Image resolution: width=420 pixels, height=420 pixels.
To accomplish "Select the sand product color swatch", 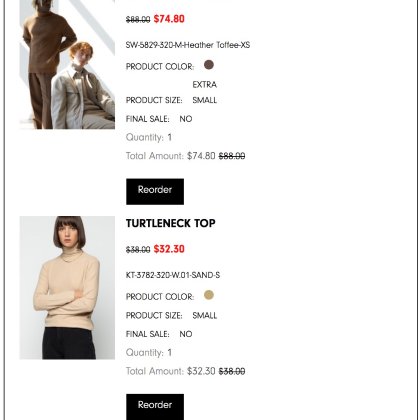I will point(209,295).
